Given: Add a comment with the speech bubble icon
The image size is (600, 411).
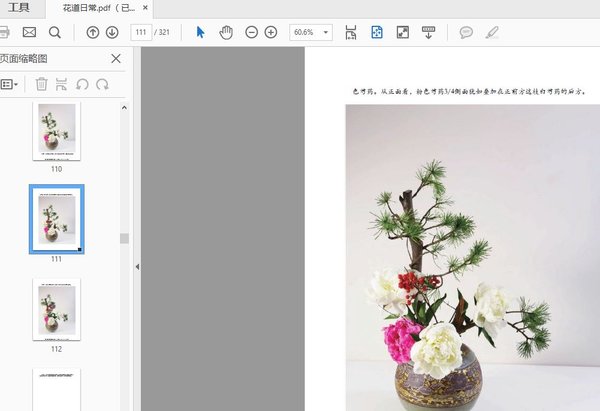Looking at the screenshot, I should [x=466, y=33].
